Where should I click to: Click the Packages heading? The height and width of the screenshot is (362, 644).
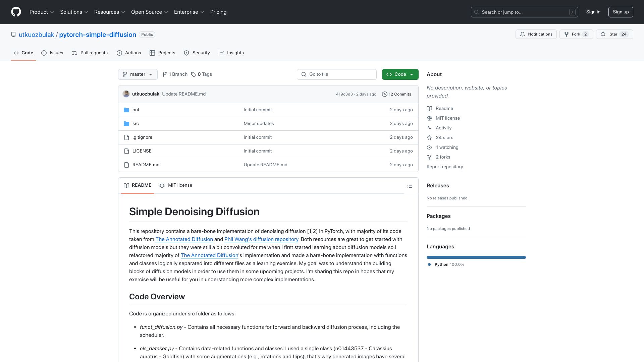(x=439, y=216)
